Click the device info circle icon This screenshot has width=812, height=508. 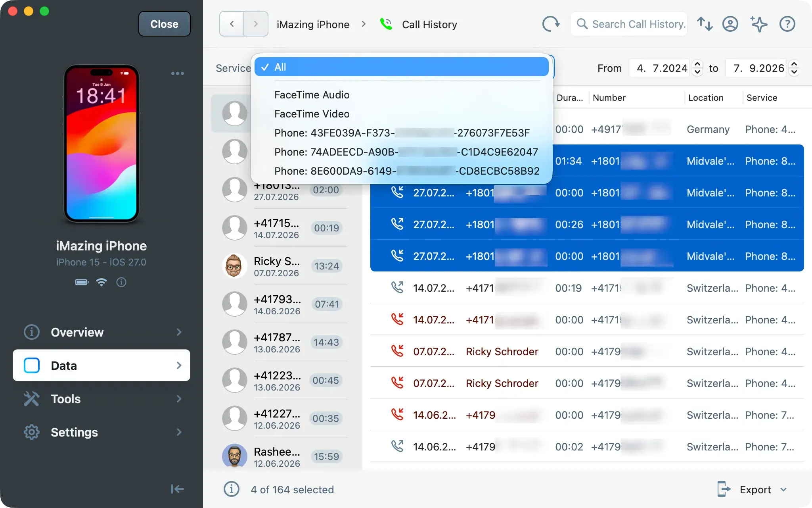121,282
